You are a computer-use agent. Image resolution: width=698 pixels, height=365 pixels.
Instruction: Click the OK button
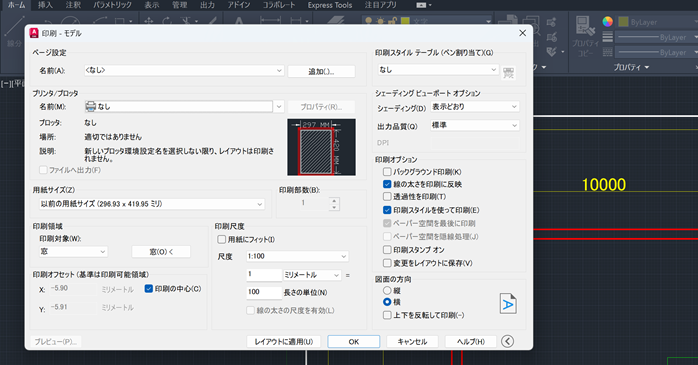[354, 341]
